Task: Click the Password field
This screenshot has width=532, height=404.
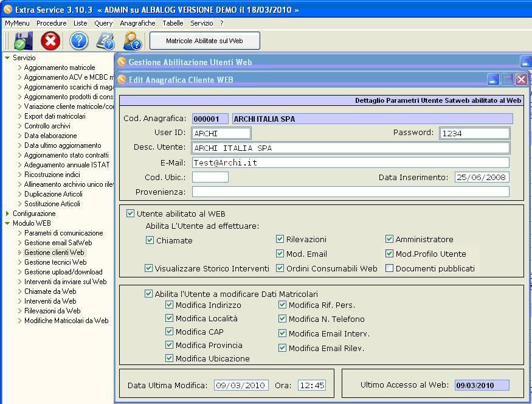Action: pos(474,133)
